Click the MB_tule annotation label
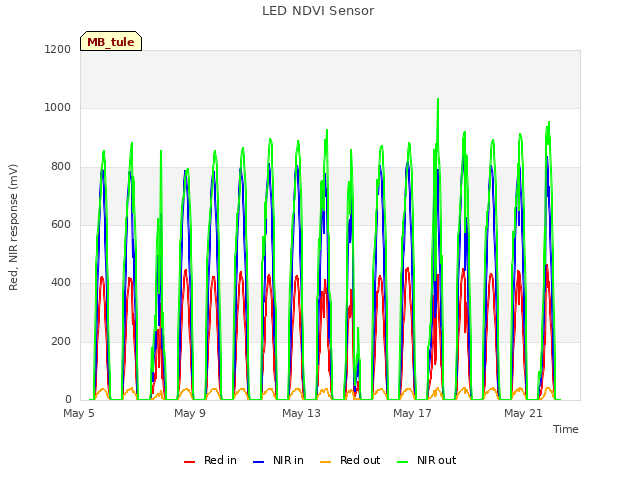The image size is (640, 480). click(111, 41)
